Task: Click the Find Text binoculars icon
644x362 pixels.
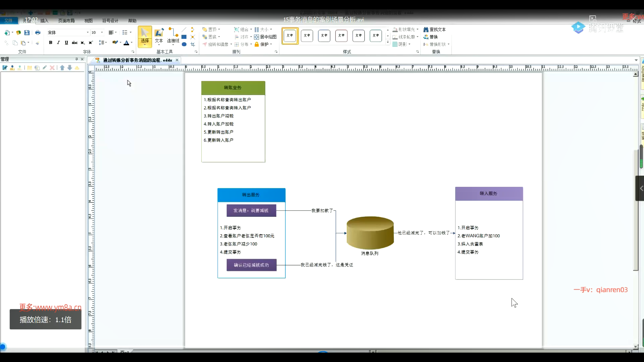Action: (426, 29)
